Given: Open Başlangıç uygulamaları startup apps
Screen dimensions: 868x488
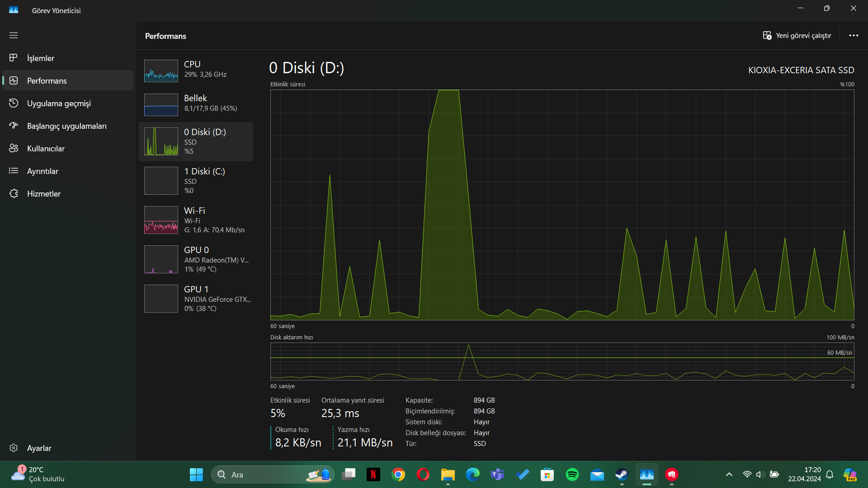Looking at the screenshot, I should pyautogui.click(x=66, y=126).
